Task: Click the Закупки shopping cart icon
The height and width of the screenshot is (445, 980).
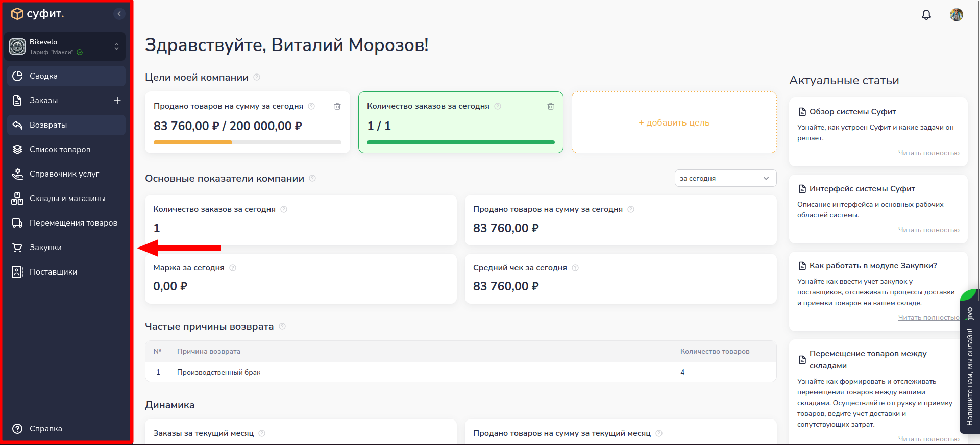Action: tap(17, 248)
